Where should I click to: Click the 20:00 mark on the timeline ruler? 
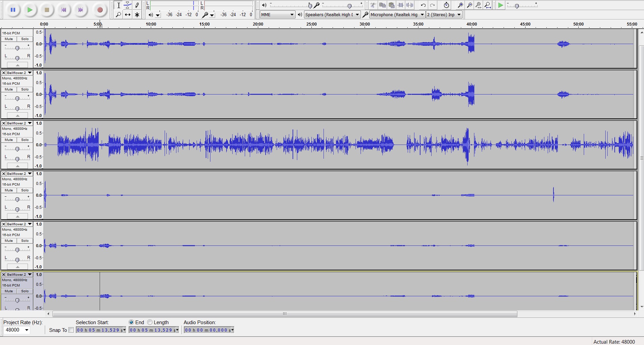[258, 24]
